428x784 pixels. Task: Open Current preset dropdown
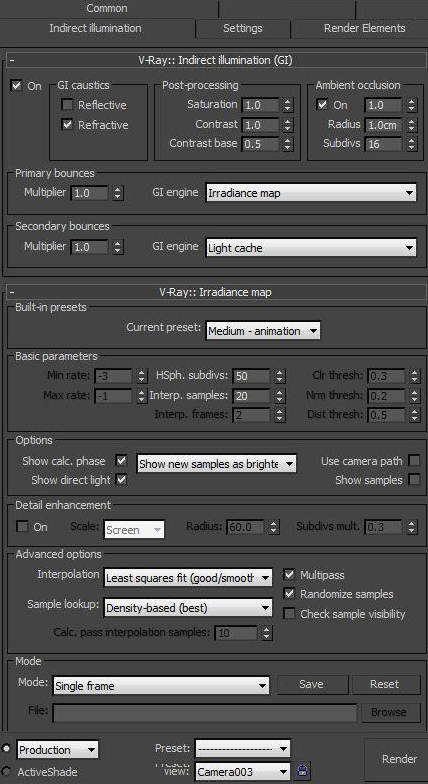tap(263, 330)
